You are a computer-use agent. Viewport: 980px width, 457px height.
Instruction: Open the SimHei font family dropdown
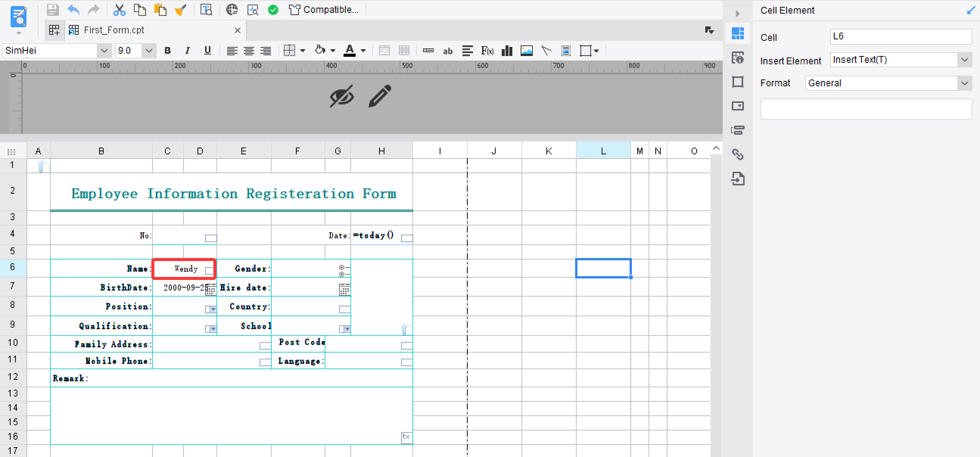104,50
